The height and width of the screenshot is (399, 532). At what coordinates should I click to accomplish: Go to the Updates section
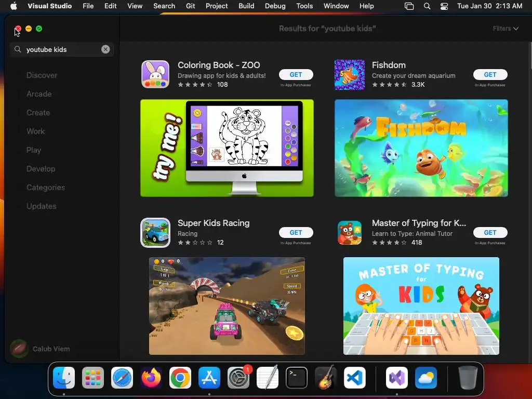(x=42, y=206)
